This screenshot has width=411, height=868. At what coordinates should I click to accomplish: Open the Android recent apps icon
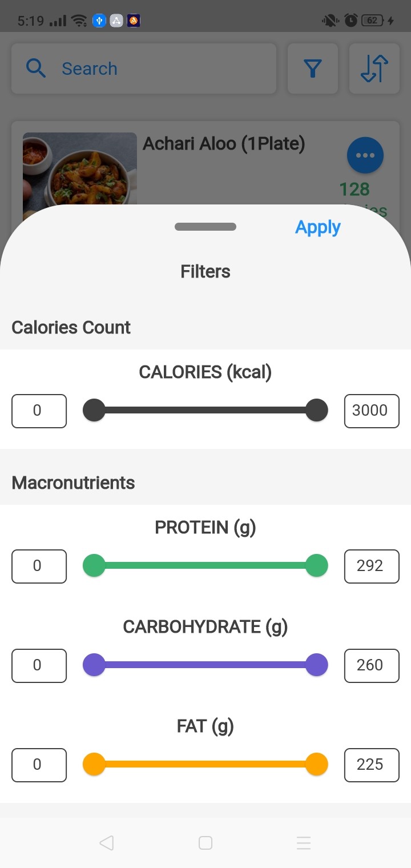[303, 842]
